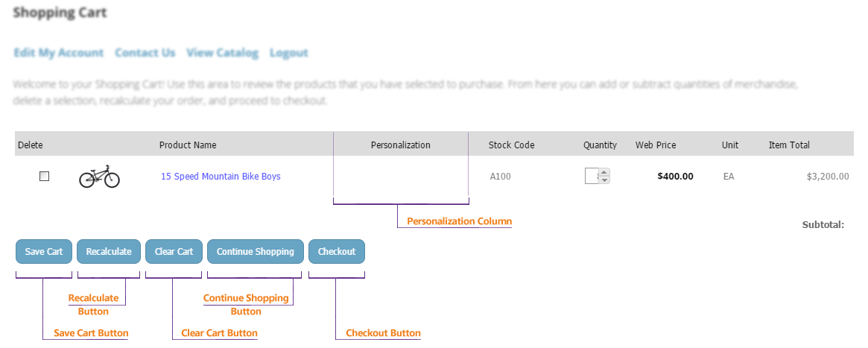Viewport: 868px width, 348px height.
Task: Empty the cart with Clear Cart
Action: click(x=174, y=252)
